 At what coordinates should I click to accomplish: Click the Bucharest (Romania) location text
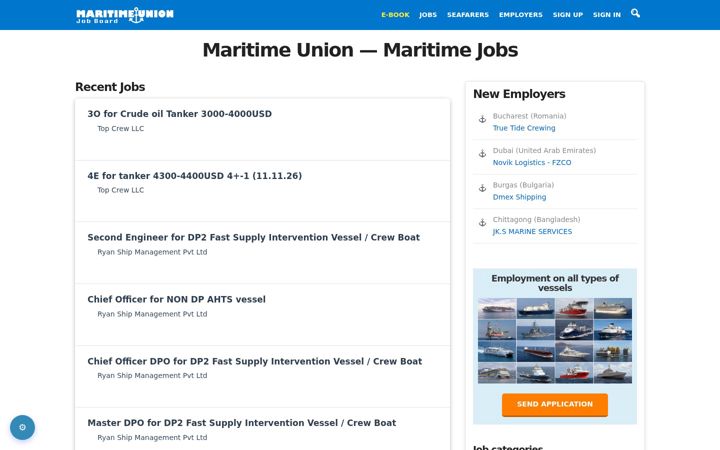pyautogui.click(x=529, y=116)
